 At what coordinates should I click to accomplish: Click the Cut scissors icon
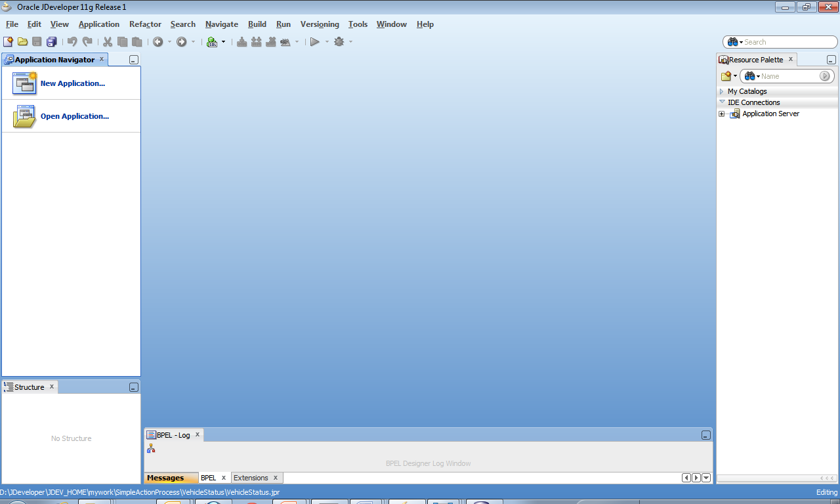[108, 41]
